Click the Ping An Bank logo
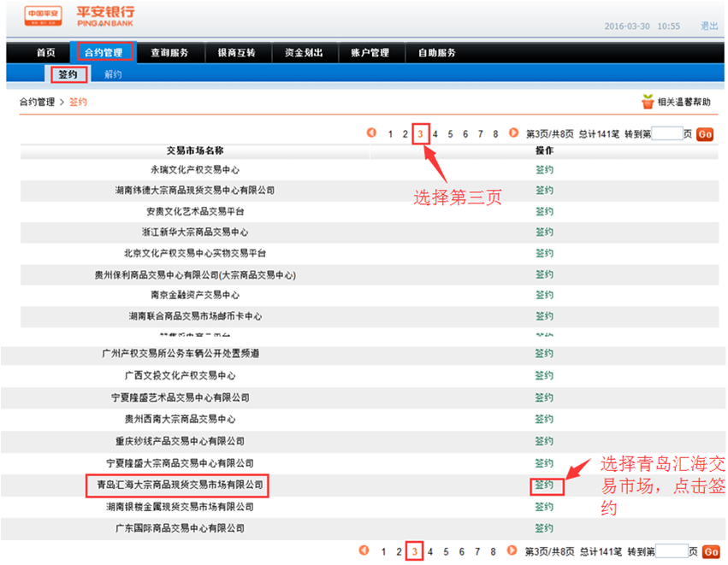 (x=80, y=16)
